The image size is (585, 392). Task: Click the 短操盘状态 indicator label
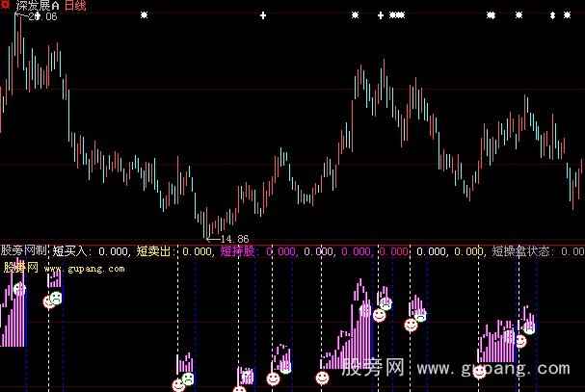[520, 251]
